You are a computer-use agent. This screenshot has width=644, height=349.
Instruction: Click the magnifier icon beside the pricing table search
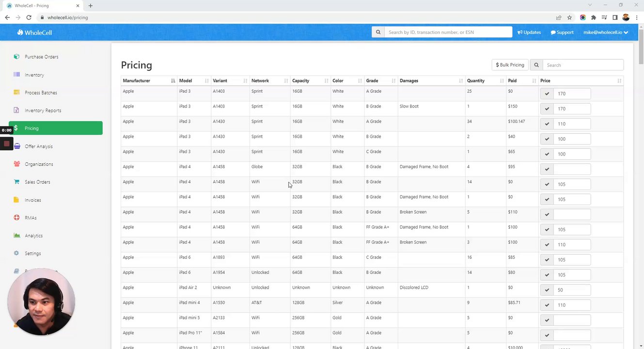coord(536,65)
